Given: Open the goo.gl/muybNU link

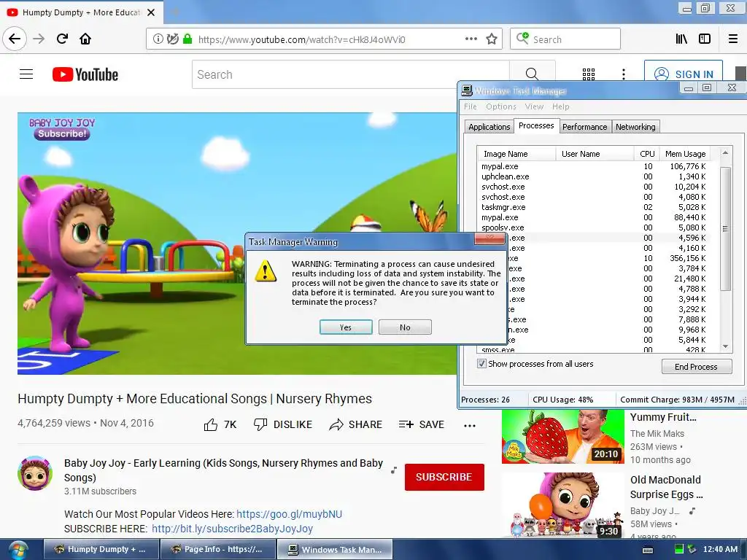Looking at the screenshot, I should [289, 514].
